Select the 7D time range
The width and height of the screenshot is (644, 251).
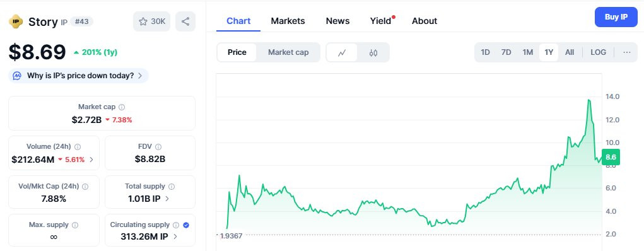[506, 52]
